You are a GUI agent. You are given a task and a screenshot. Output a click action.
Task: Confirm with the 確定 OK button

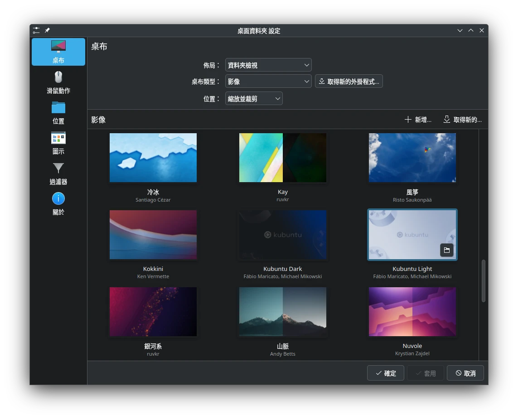(385, 373)
